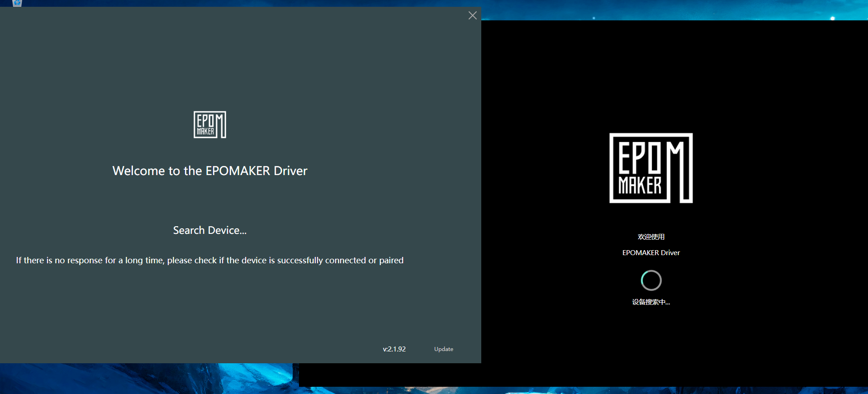Click the Search Device... status text
The height and width of the screenshot is (394, 868).
pyautogui.click(x=210, y=230)
